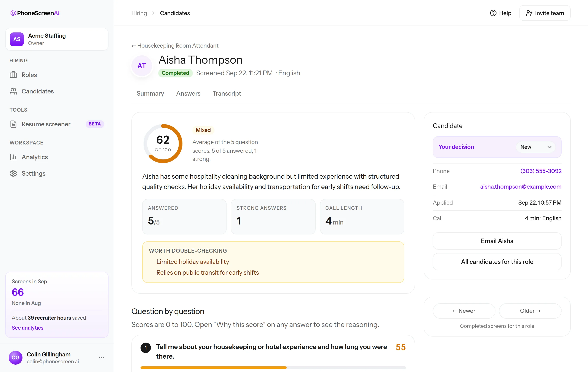This screenshot has height=372, width=588.
Task: Open Analytics via bar chart icon
Action: (x=13, y=157)
